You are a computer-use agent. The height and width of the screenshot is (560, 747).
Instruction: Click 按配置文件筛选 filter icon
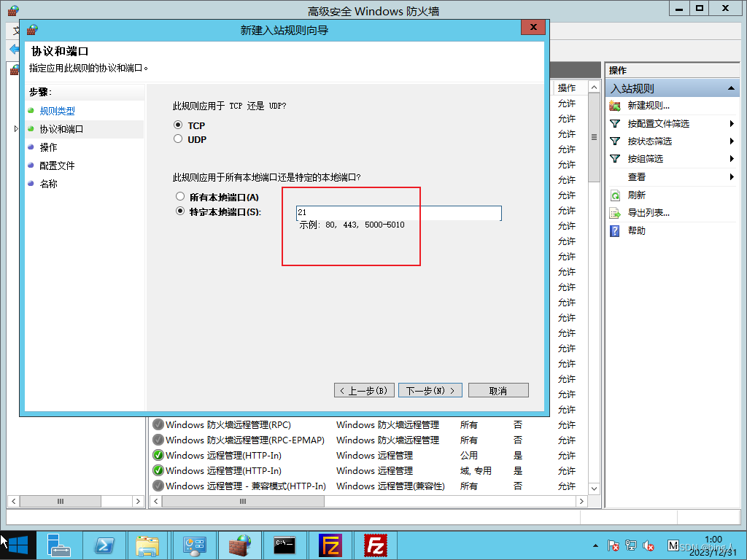pyautogui.click(x=615, y=124)
